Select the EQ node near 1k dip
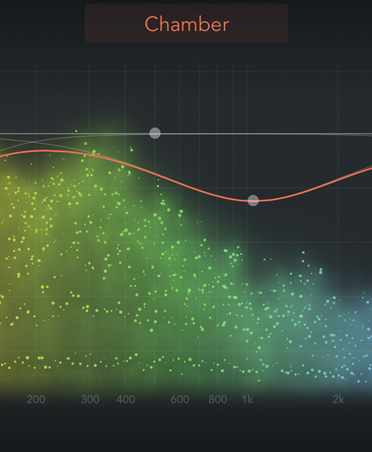 253,200
